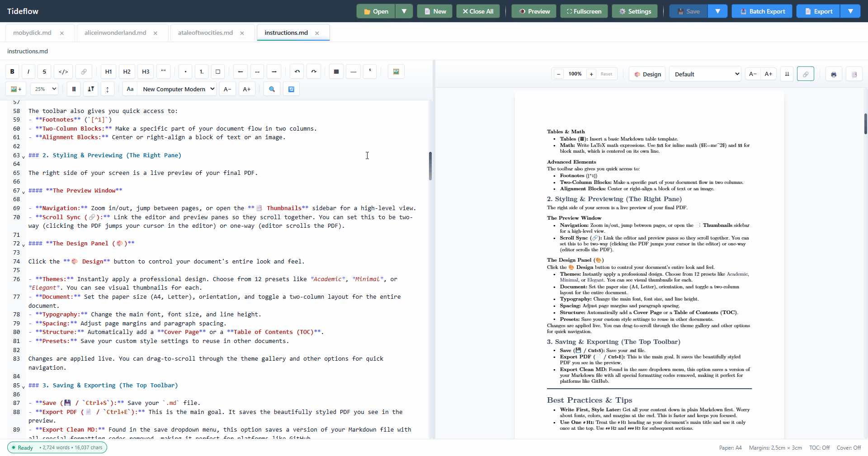Open the Design panel
Viewport: 868px width, 456px height.
click(647, 74)
